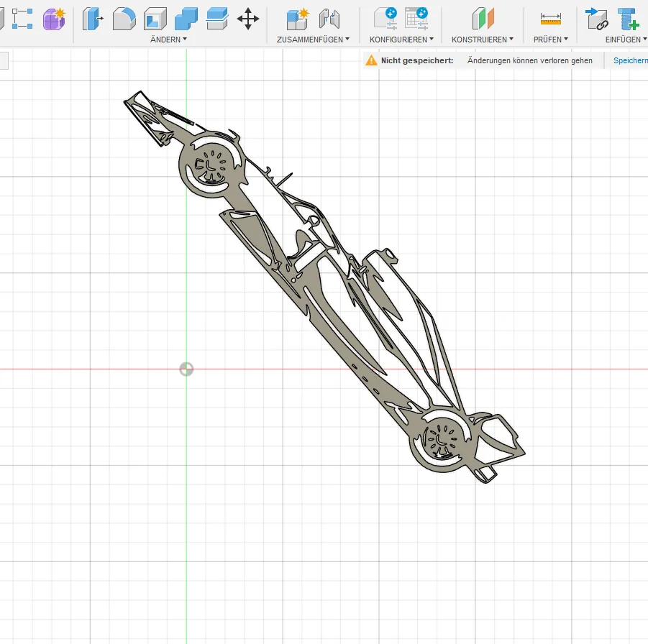
Task: Click the New Component icon
Action: point(298,19)
